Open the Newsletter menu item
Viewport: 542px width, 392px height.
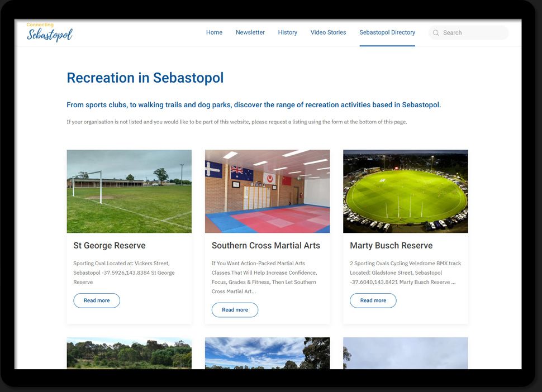tap(250, 32)
